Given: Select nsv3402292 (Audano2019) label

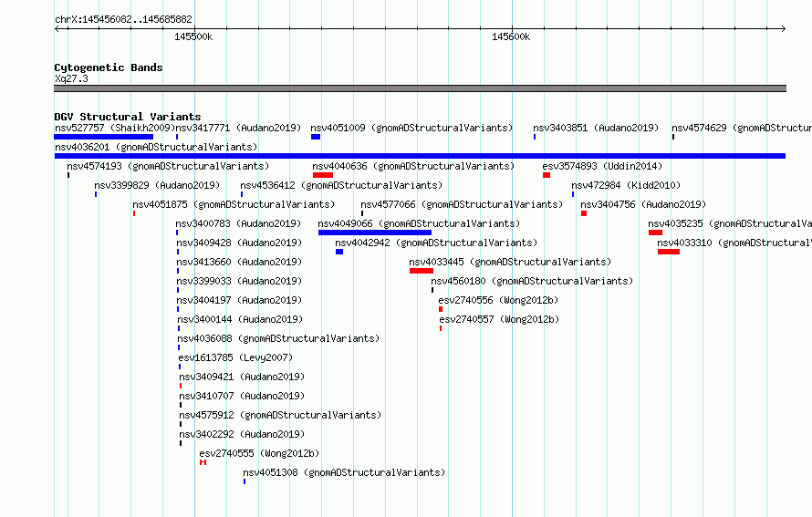Looking at the screenshot, I should (x=242, y=434).
